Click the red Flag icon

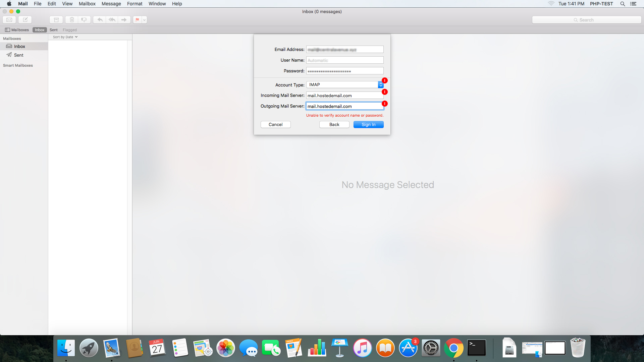tap(137, 20)
